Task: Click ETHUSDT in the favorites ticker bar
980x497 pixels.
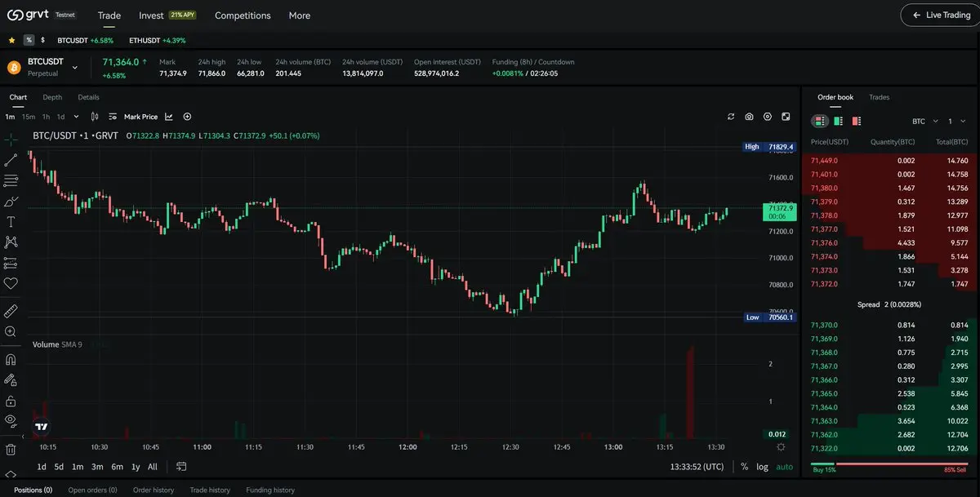Action: tap(158, 40)
